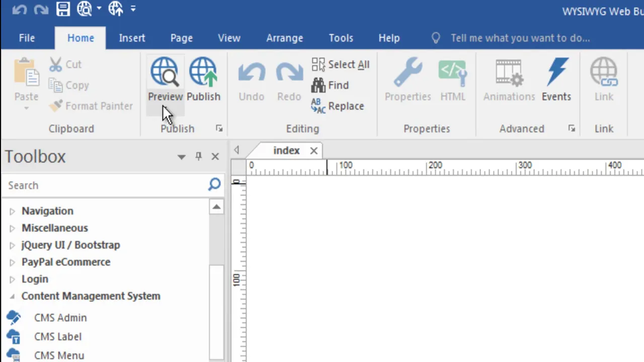Viewport: 644px width, 362px height.
Task: Select the Format Painter brush
Action: pos(92,106)
